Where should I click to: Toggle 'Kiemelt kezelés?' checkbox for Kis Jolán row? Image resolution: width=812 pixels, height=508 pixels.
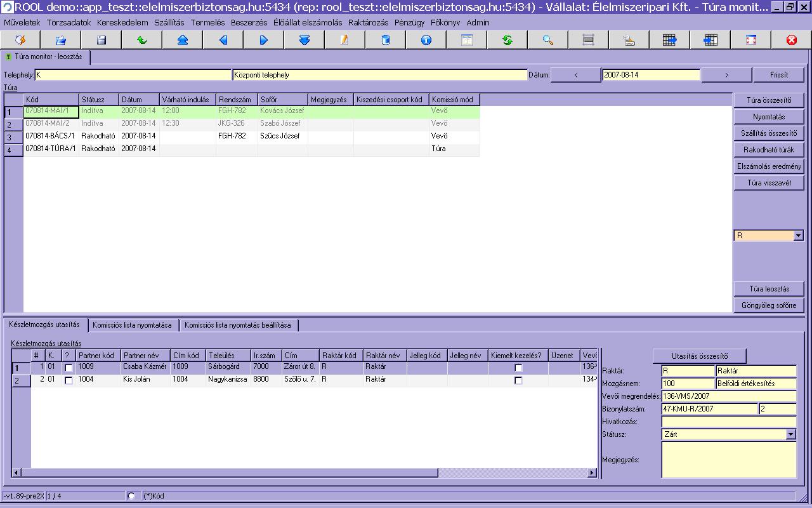[518, 380]
